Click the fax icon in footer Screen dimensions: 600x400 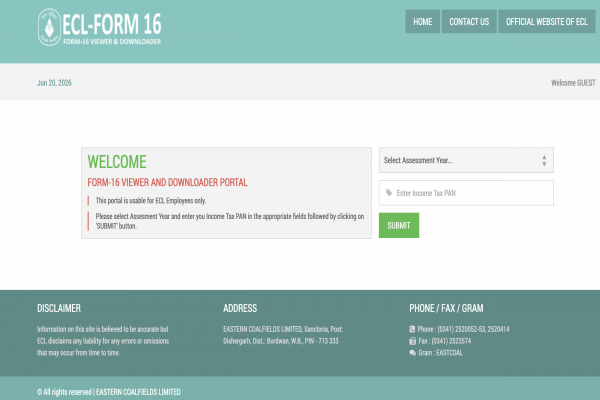coord(412,341)
